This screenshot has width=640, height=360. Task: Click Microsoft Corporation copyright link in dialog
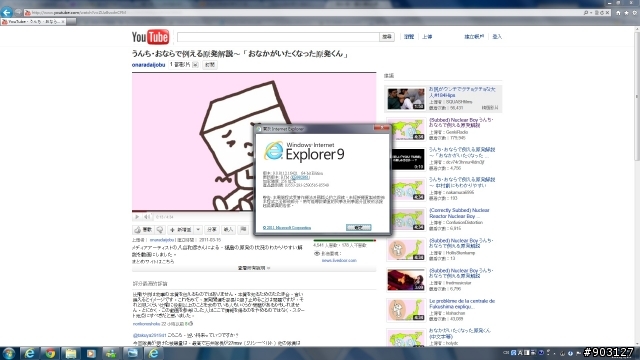pos(287,228)
